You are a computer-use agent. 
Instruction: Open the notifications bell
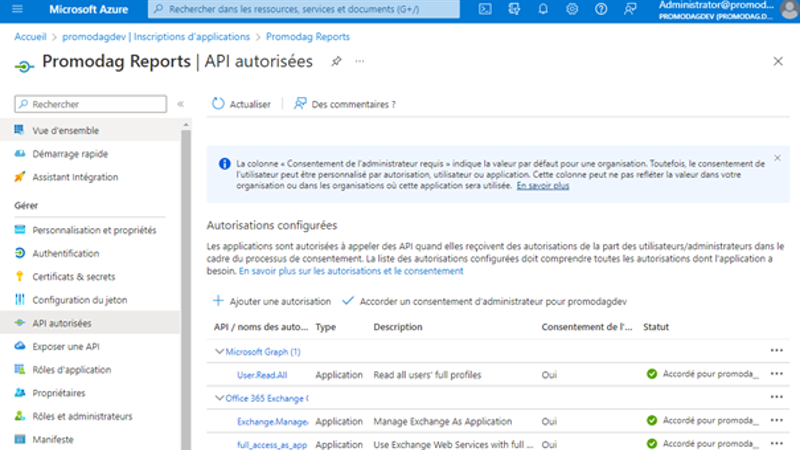point(543,10)
